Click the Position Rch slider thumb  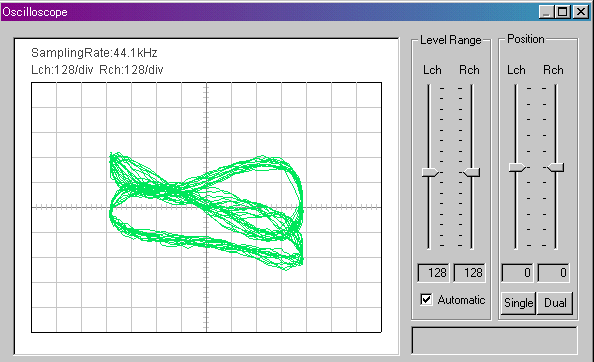556,167
